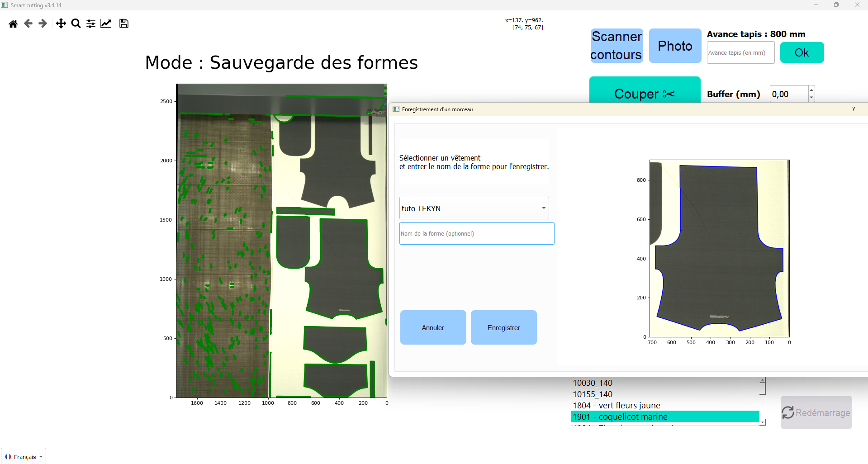Open the edit axis curve icon
The width and height of the screenshot is (868, 464).
(106, 24)
